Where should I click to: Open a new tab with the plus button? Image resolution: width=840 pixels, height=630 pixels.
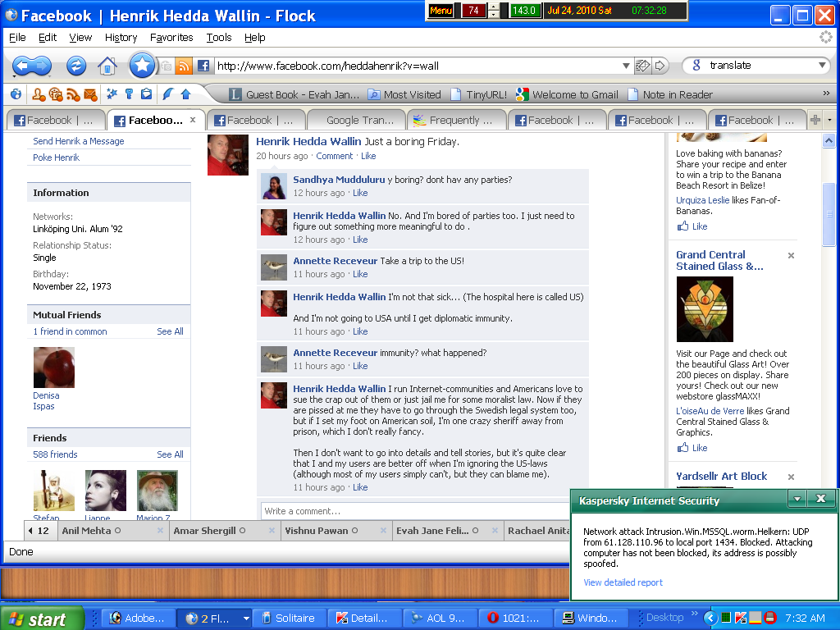(x=815, y=120)
